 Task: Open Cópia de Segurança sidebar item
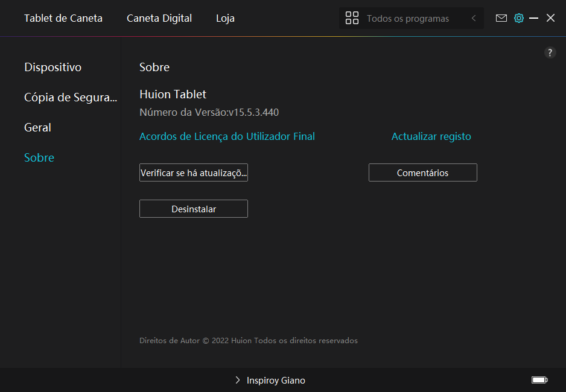(71, 97)
